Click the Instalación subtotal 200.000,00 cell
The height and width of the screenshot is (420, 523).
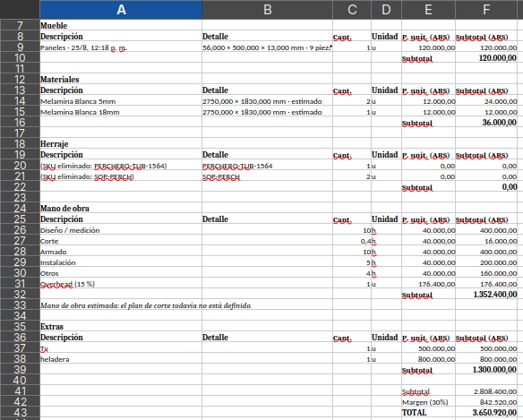click(x=486, y=262)
